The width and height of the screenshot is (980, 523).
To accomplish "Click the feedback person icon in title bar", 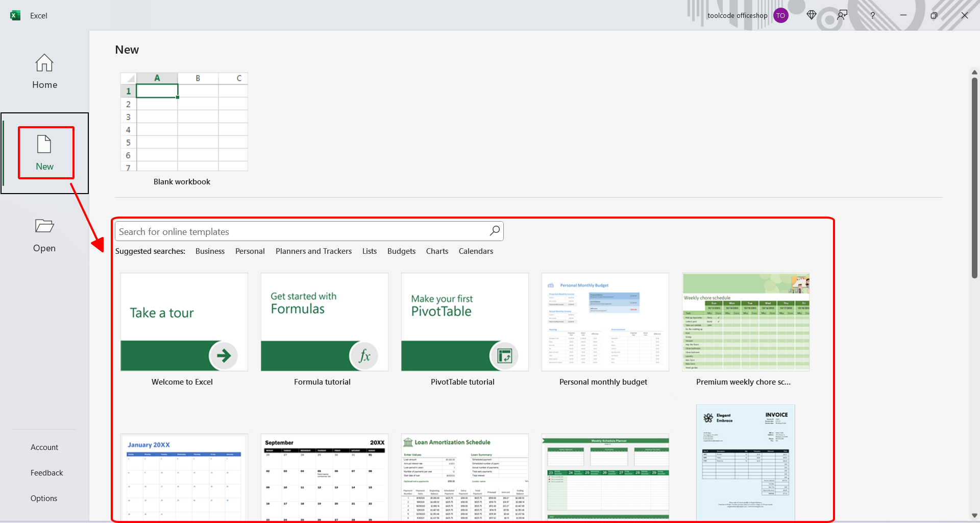I will [x=842, y=15].
